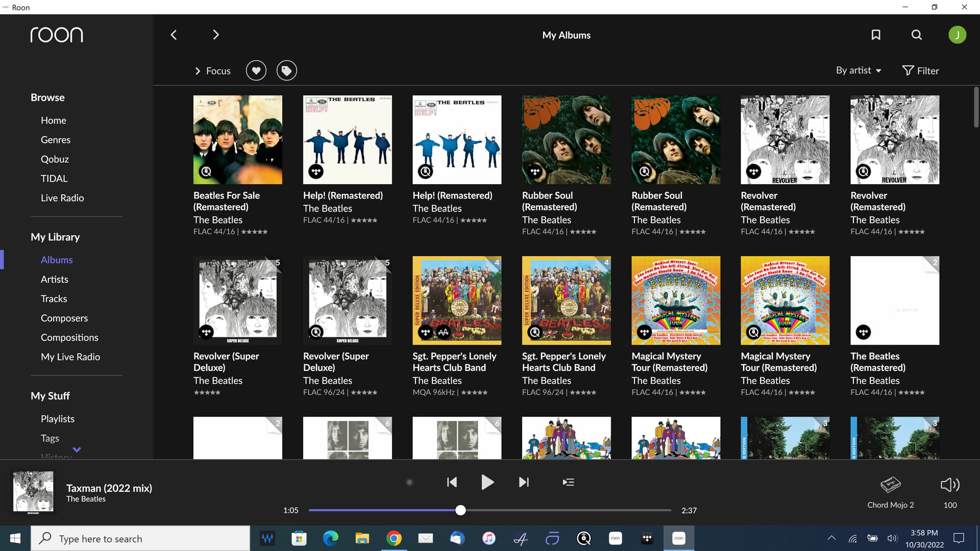Viewport: 980px width, 551px height.
Task: Click the Chord Mojo 2 zone icon
Action: pos(890,485)
